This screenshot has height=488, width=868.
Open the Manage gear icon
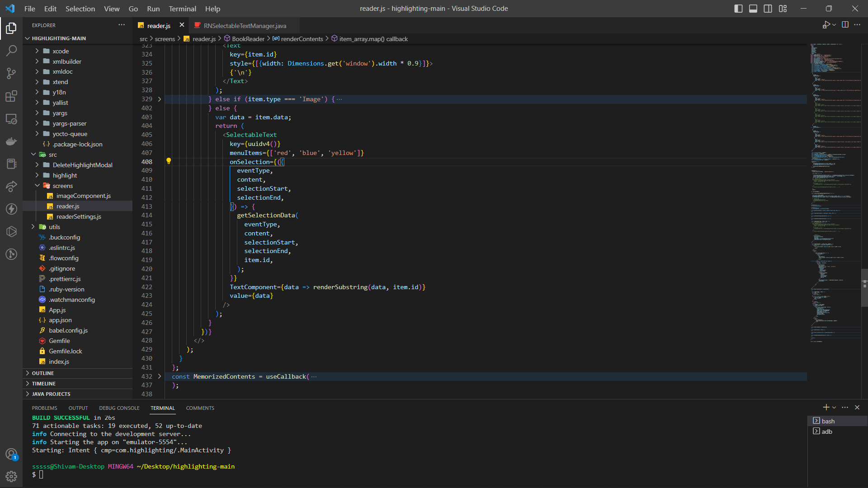click(x=11, y=476)
